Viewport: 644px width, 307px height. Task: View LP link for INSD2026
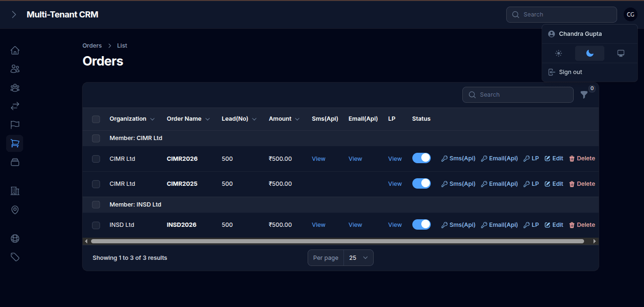tap(395, 225)
